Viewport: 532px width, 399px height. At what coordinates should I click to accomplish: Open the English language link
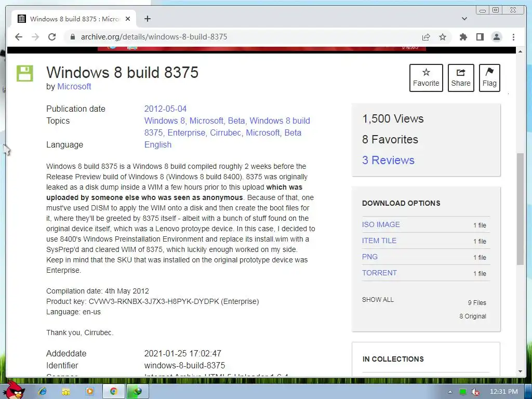158,144
